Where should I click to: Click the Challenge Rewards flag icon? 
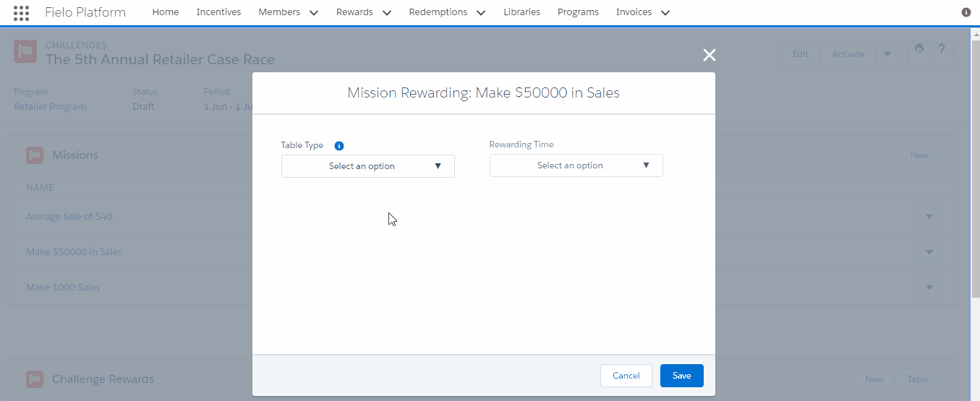tap(35, 379)
